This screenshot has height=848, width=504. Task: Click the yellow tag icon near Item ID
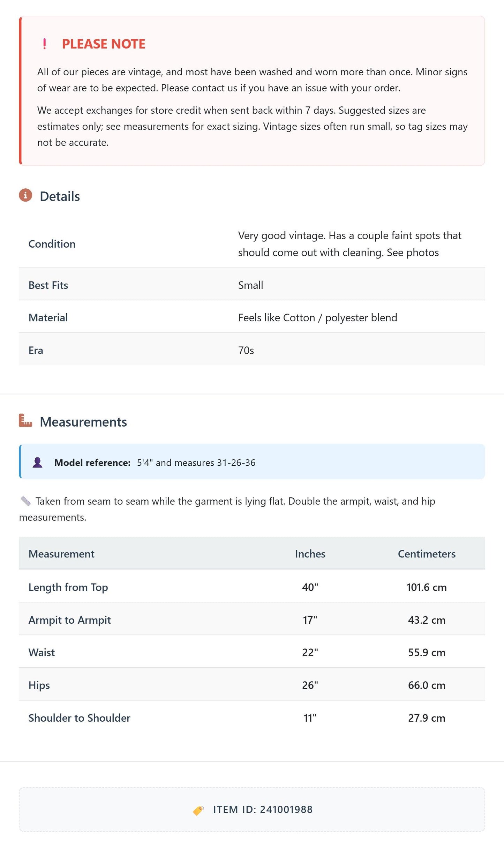click(x=198, y=810)
